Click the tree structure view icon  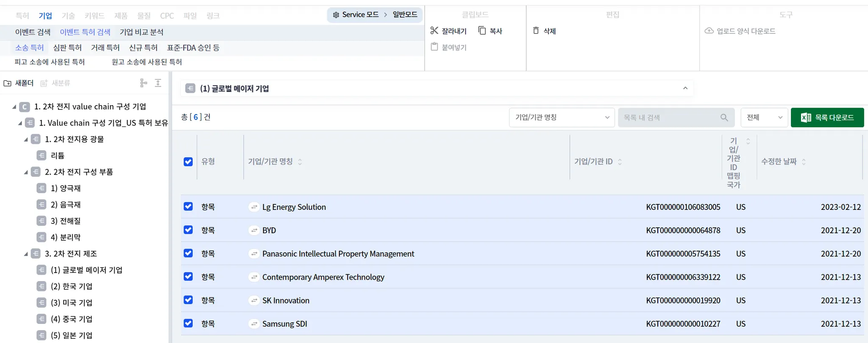pos(144,83)
